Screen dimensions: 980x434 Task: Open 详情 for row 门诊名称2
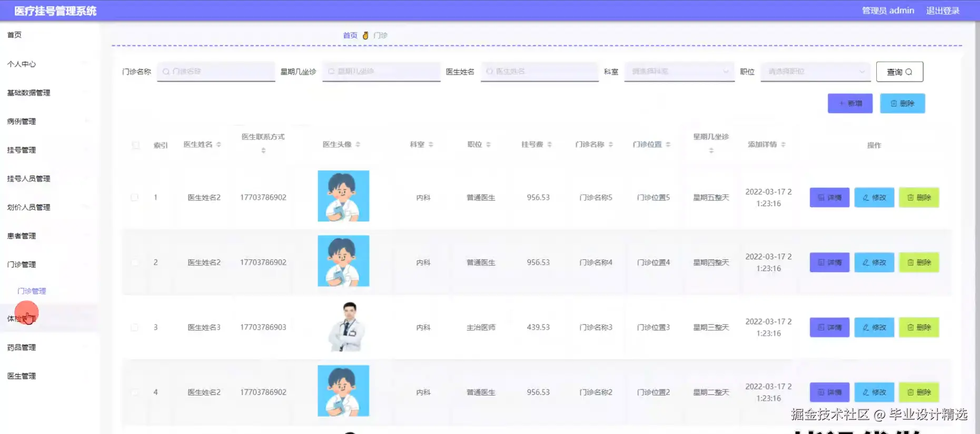point(829,392)
